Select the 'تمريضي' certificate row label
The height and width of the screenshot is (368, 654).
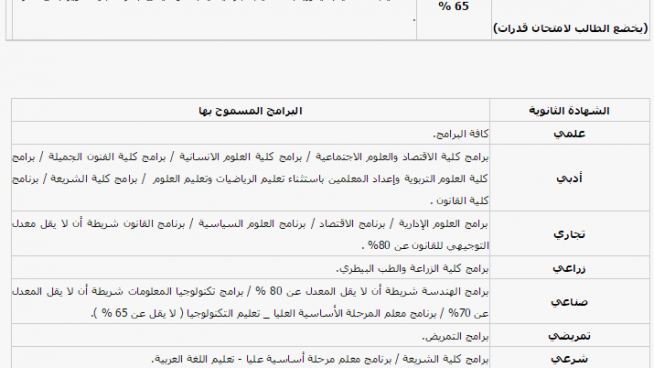tap(569, 335)
